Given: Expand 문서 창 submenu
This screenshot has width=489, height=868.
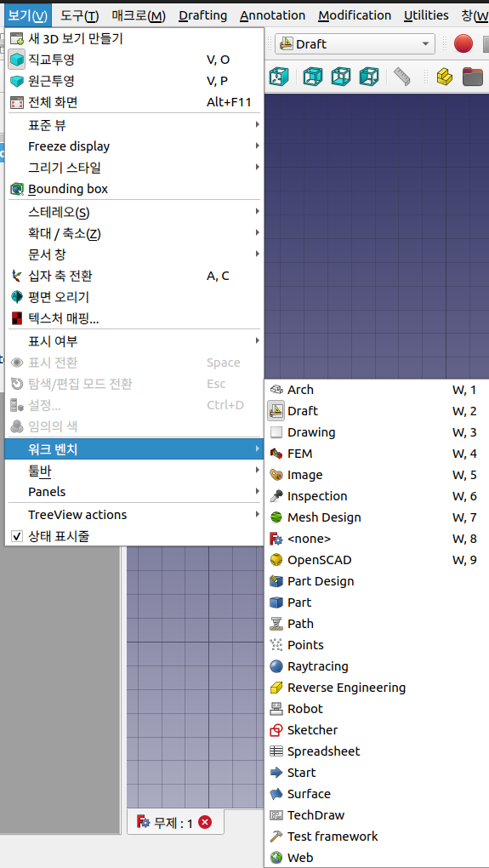Looking at the screenshot, I should click(x=134, y=254).
